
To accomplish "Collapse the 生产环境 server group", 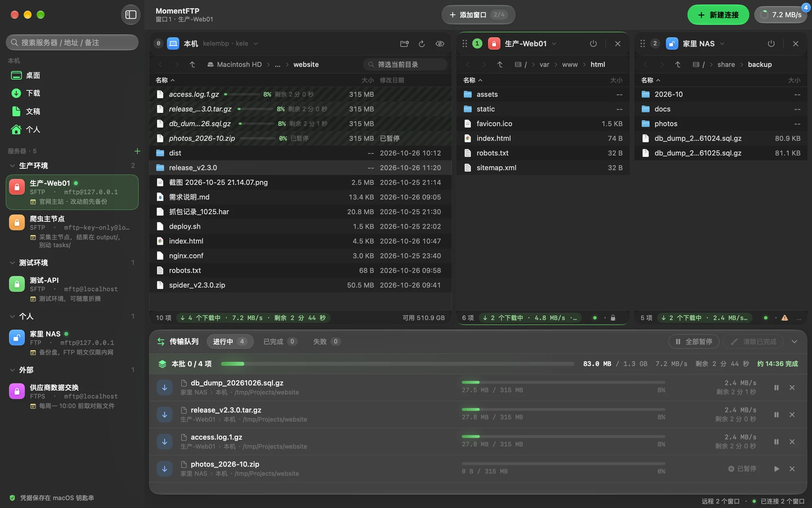I will [12, 166].
